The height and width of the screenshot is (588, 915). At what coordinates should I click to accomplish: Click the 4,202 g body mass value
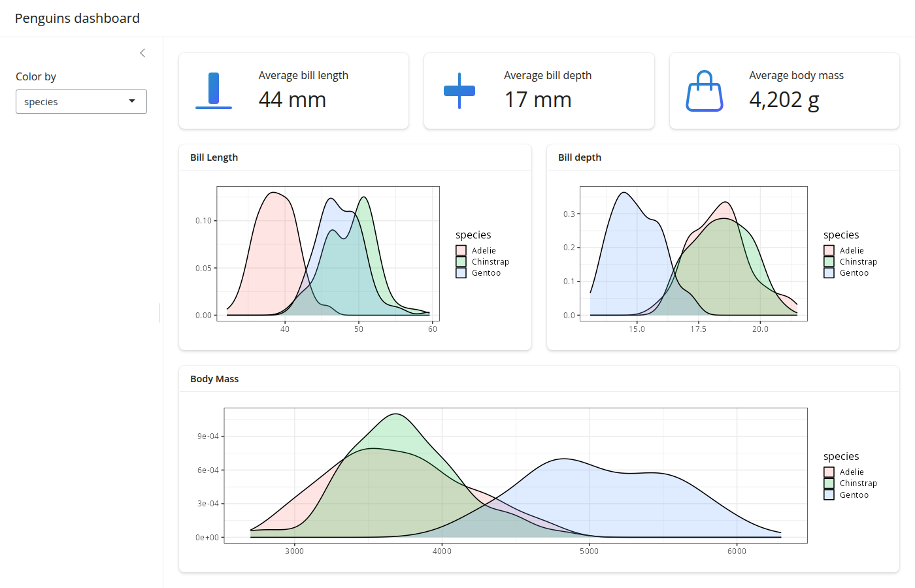click(784, 100)
